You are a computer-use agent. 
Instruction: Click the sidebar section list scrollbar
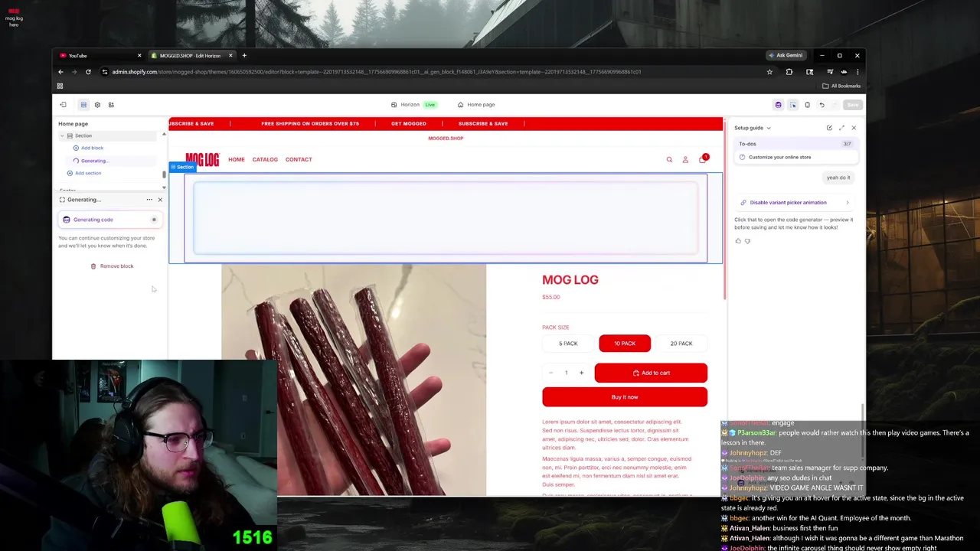pyautogui.click(x=164, y=175)
